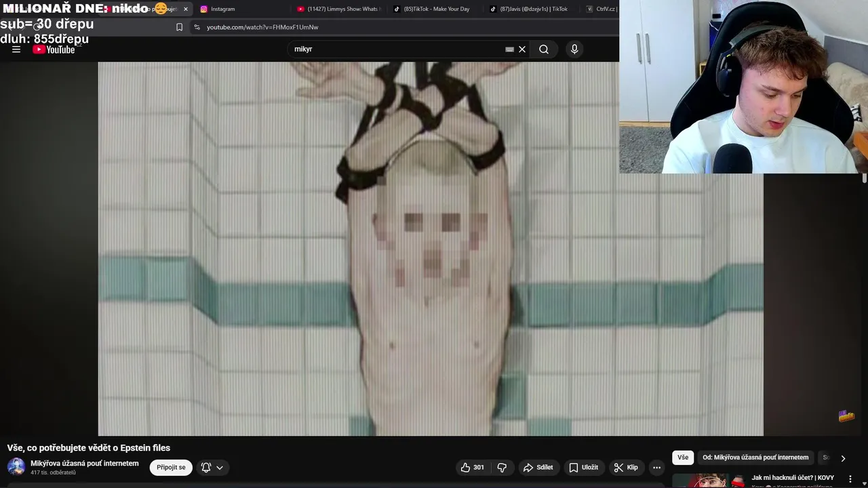Switch to the CtrlV.cz tab
This screenshot has height=488, width=868.
pyautogui.click(x=601, y=9)
